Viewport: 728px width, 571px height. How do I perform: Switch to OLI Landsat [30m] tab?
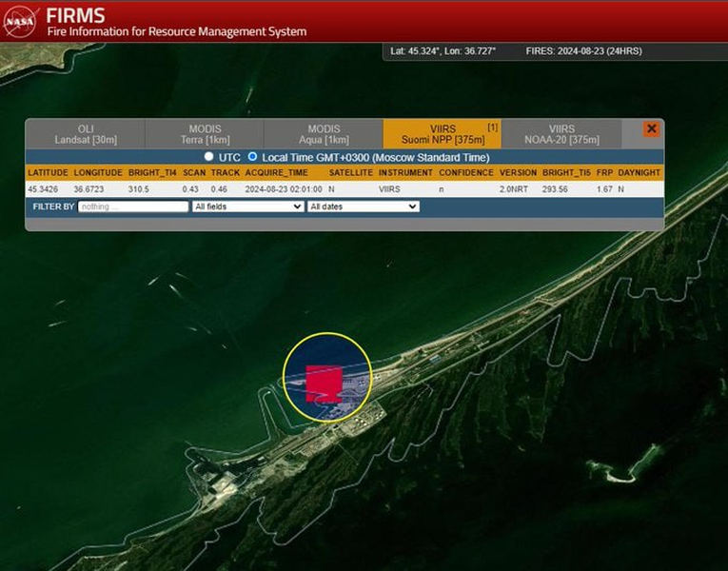[86, 134]
